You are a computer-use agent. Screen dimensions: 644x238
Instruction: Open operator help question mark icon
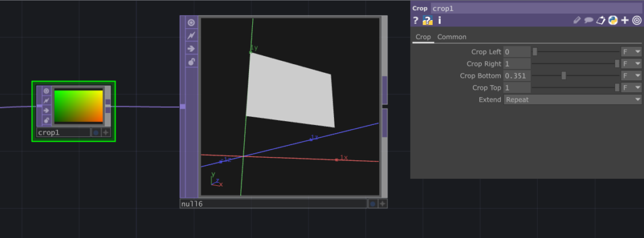click(416, 20)
